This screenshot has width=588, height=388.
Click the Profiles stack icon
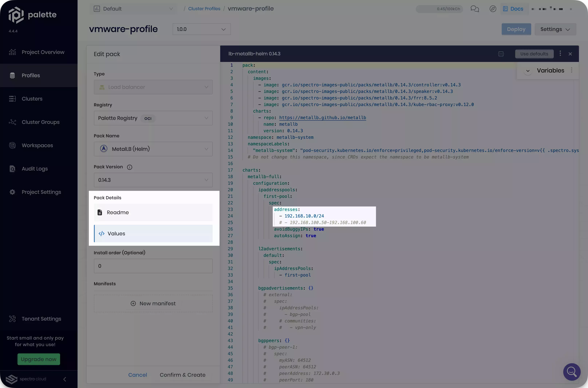coord(12,75)
